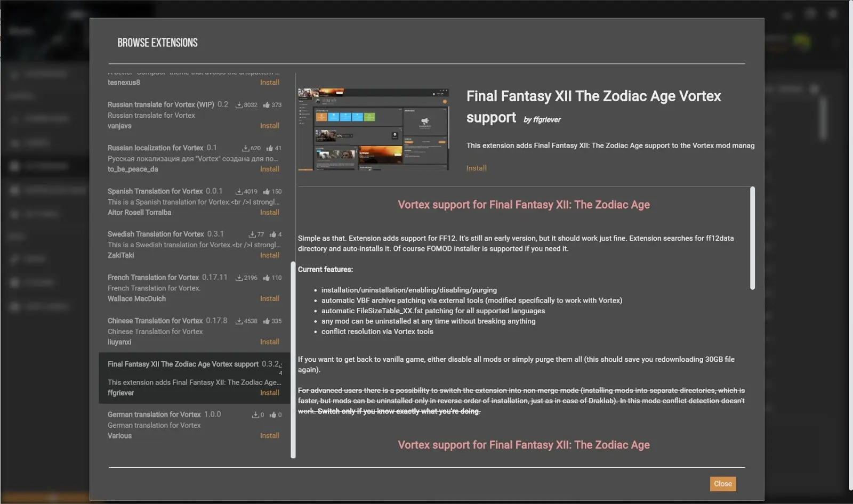853x504 pixels.
Task: Install Chinese Translation for Vortex
Action: tap(269, 342)
